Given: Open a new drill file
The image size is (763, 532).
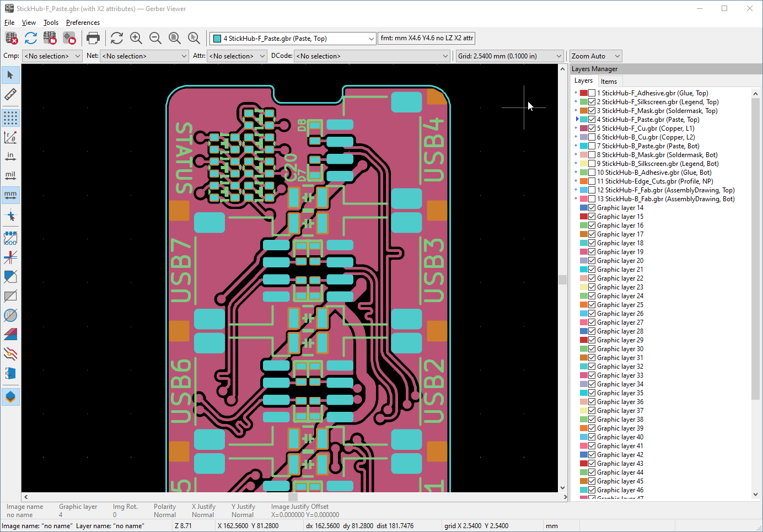Looking at the screenshot, I should (68, 37).
